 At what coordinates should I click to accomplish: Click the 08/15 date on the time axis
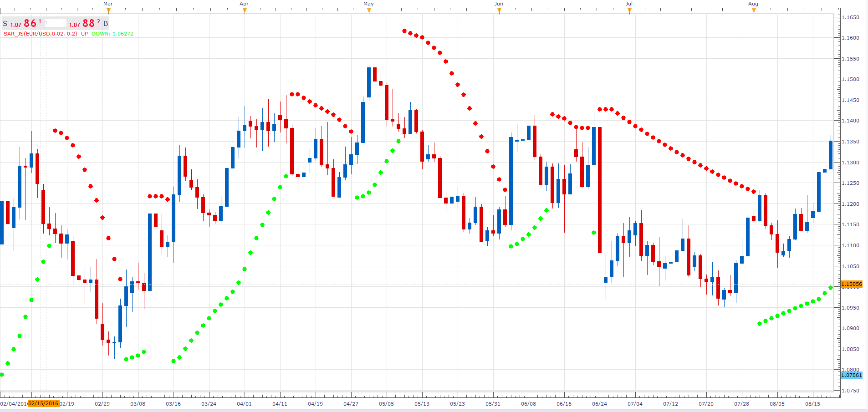(812, 404)
